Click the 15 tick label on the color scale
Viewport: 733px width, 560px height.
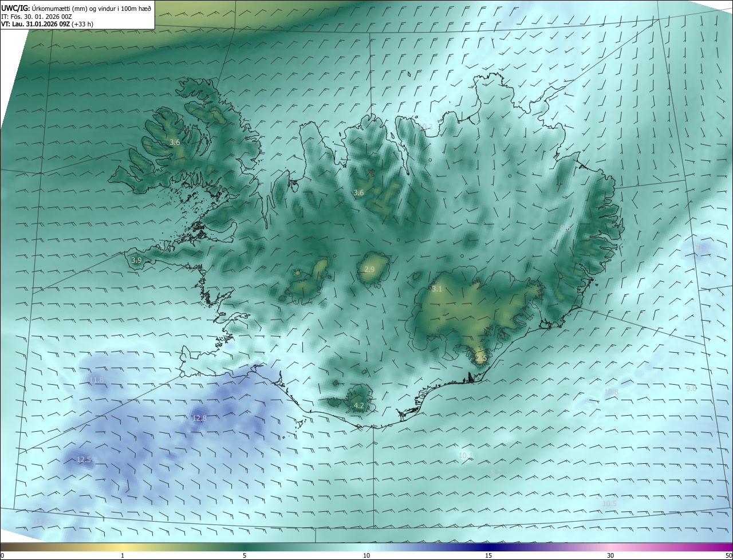coord(488,555)
